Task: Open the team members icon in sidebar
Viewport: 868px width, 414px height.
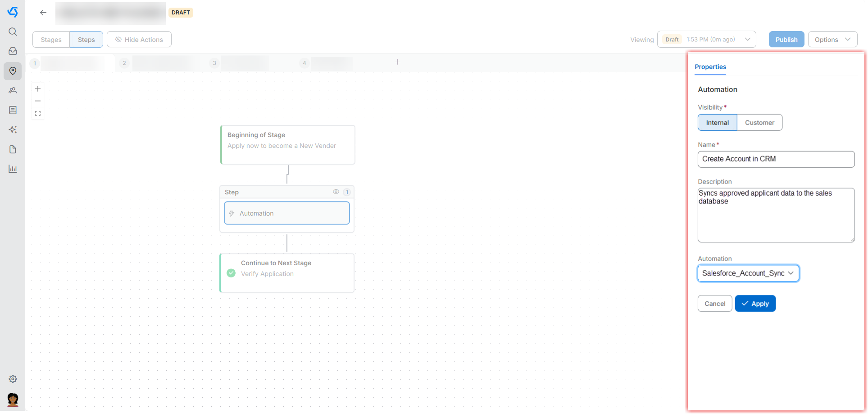Action: point(13,91)
